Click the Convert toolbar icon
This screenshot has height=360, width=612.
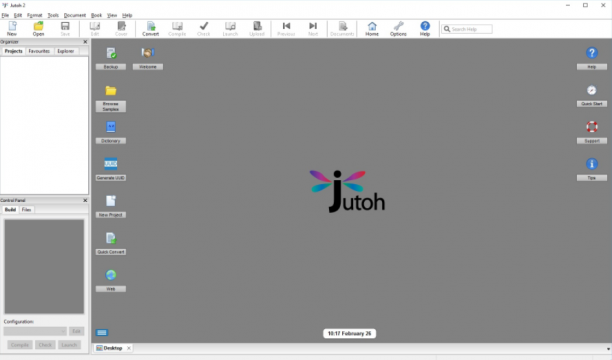tap(150, 29)
